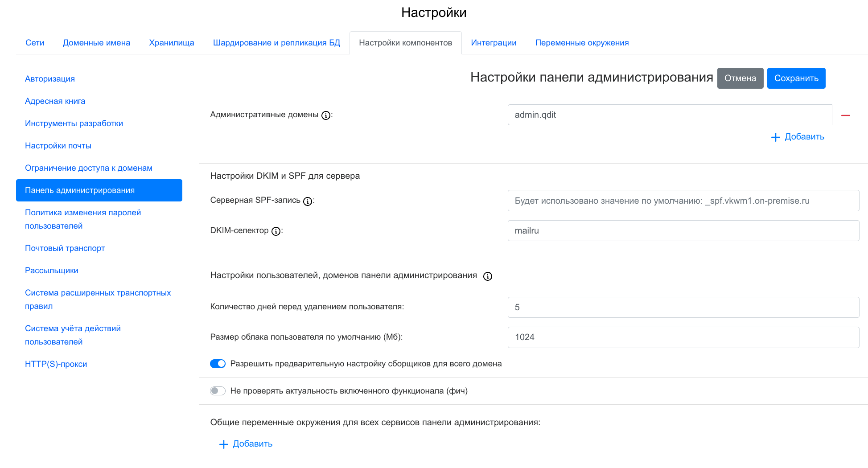
Task: Go to the Авторизация settings section
Action: point(50,79)
